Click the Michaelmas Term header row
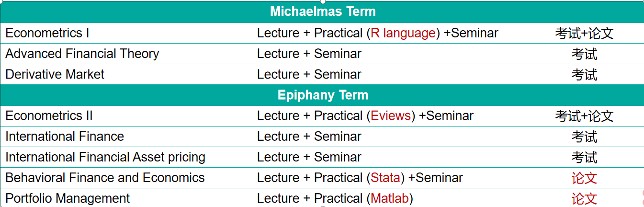The height and width of the screenshot is (207, 644). [x=322, y=12]
